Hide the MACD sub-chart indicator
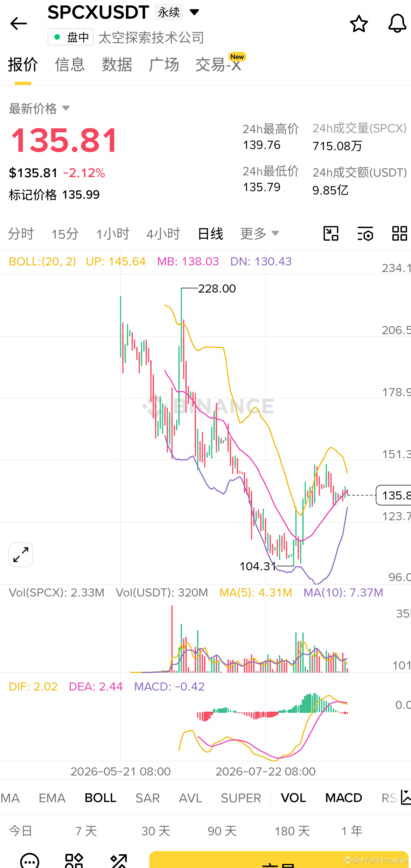The width and height of the screenshot is (411, 868). 343,797
